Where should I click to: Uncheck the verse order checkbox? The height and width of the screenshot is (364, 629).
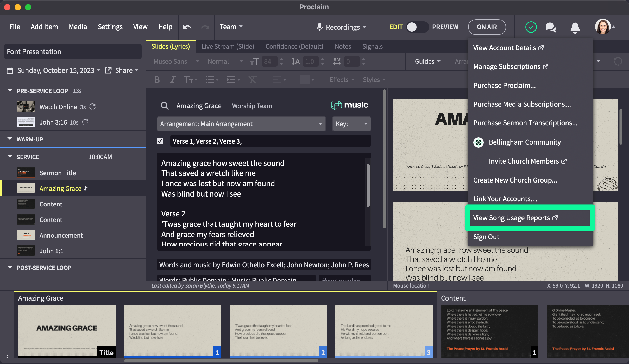[x=160, y=141]
